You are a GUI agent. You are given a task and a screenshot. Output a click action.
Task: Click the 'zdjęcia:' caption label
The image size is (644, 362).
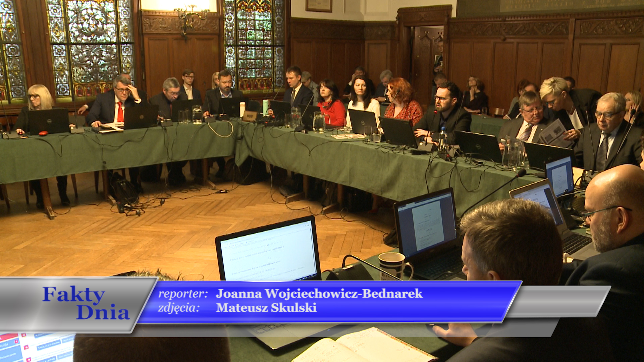pyautogui.click(x=179, y=308)
